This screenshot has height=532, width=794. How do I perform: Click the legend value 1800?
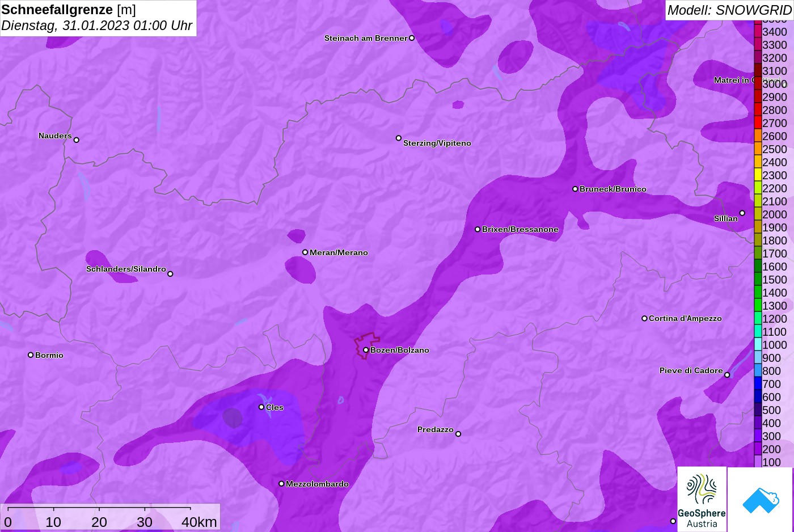(x=775, y=240)
